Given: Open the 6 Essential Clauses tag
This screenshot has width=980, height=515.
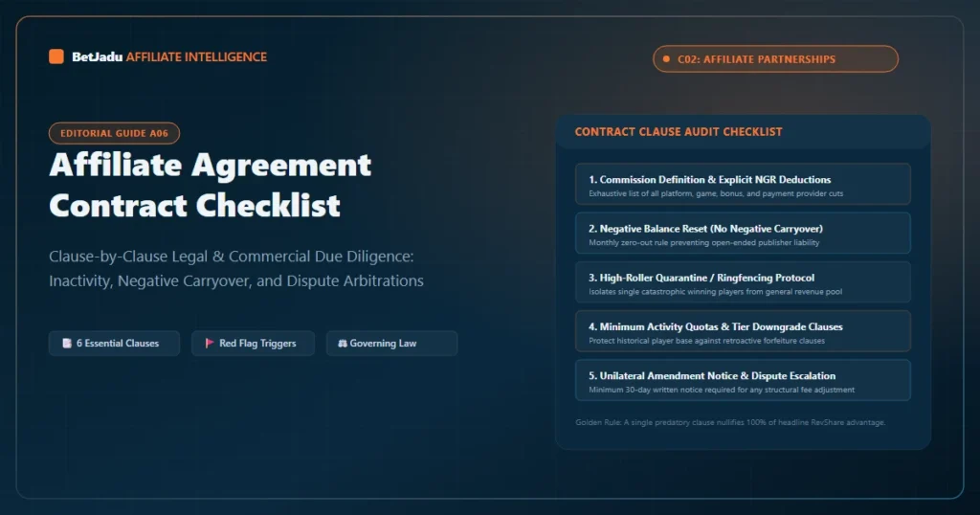Looking at the screenshot, I should 115,343.
